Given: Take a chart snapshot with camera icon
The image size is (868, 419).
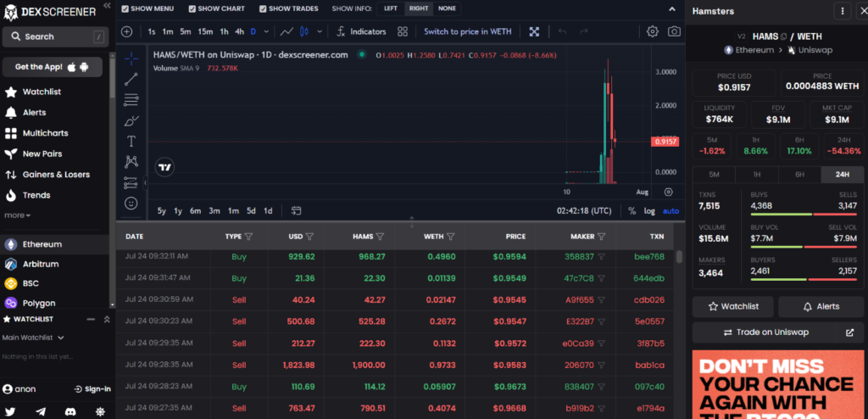Looking at the screenshot, I should coord(674,31).
